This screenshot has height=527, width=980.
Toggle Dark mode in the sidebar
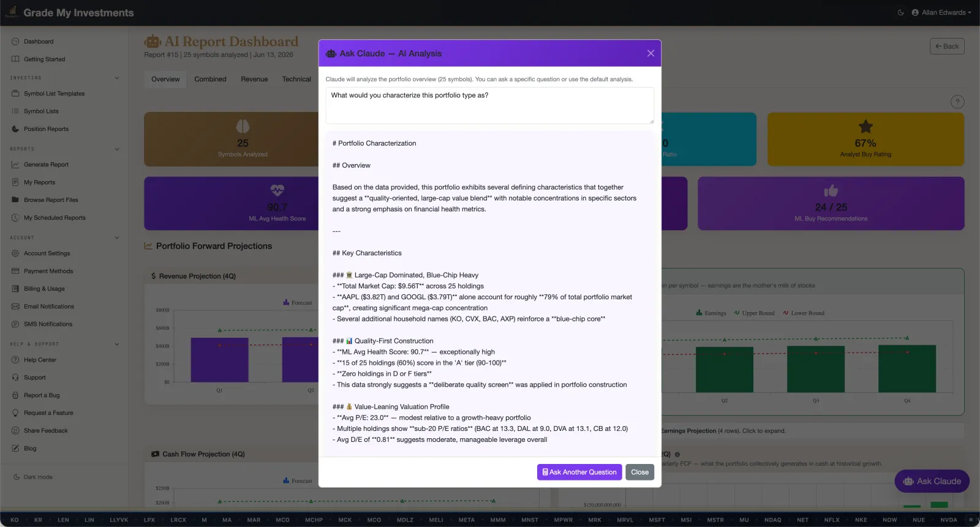(x=33, y=477)
